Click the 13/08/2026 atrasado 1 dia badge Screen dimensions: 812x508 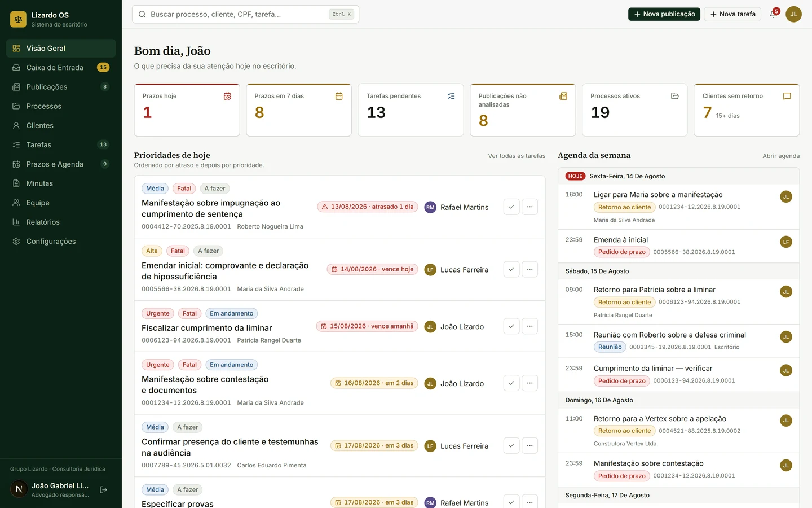368,207
